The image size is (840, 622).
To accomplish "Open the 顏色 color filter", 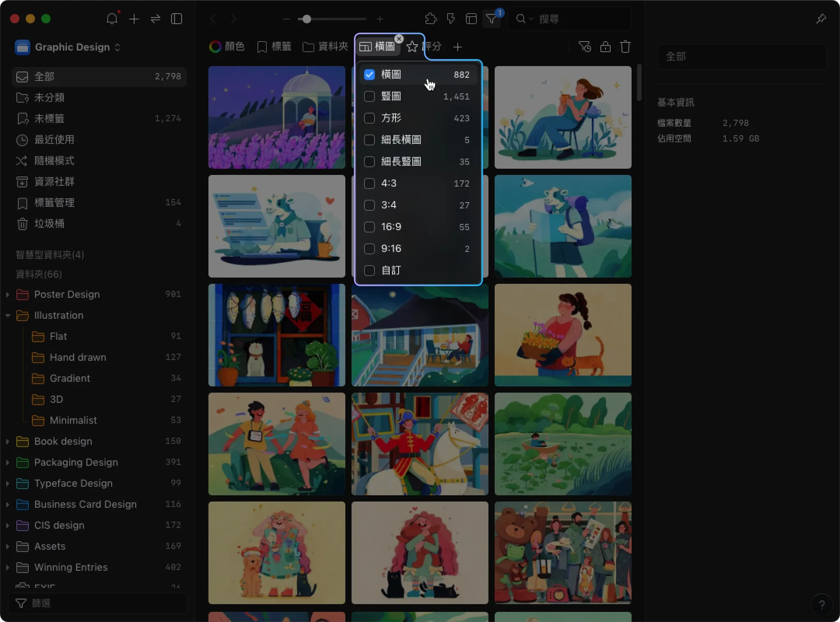I will coord(227,47).
